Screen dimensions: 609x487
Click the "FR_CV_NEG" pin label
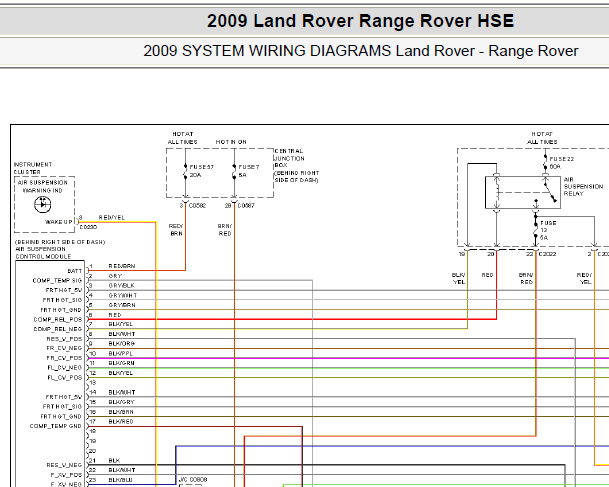(x=64, y=348)
